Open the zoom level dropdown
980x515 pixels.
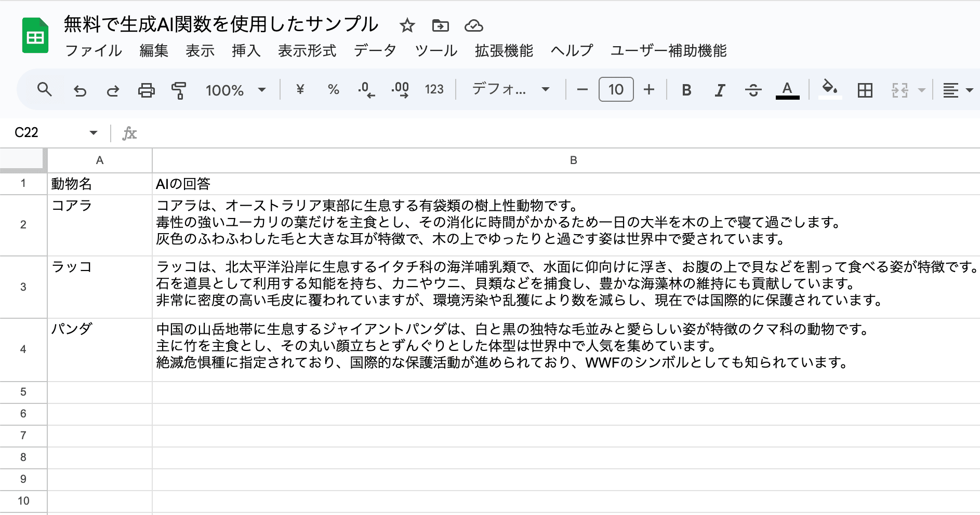[x=236, y=89]
